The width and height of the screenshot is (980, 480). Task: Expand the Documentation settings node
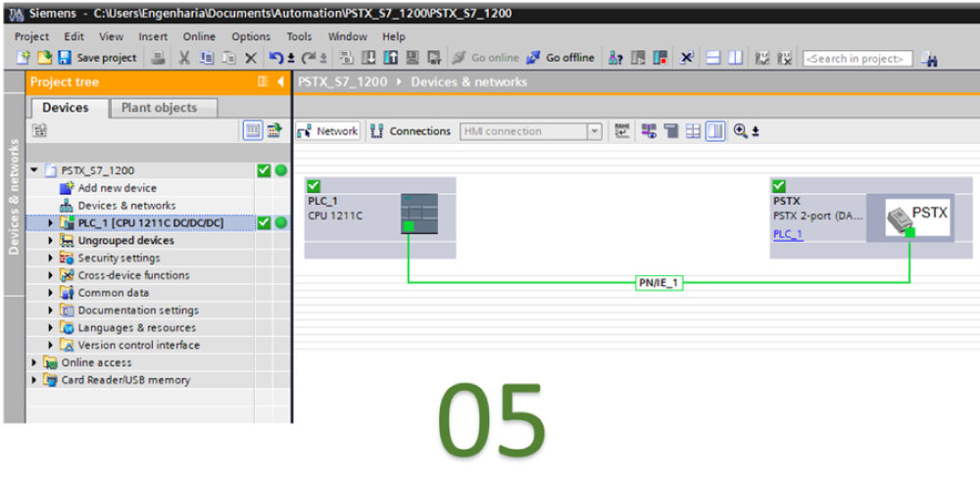click(x=51, y=310)
